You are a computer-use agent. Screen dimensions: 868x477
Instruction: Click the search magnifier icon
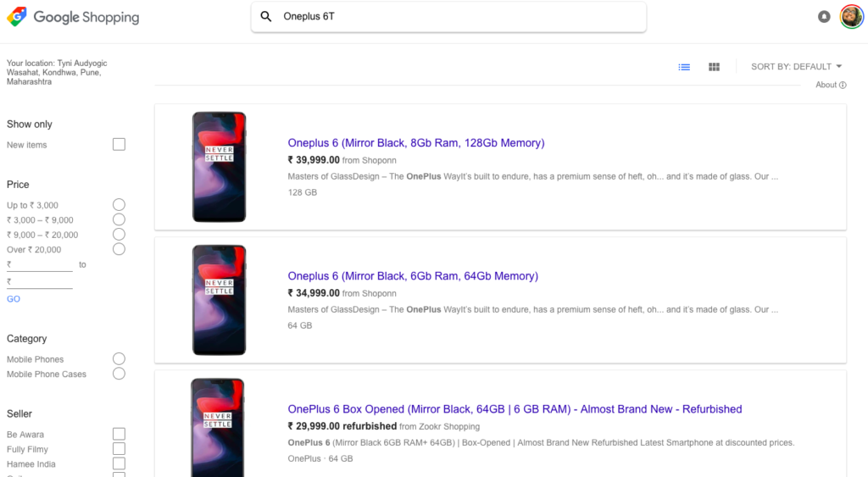[x=266, y=17]
